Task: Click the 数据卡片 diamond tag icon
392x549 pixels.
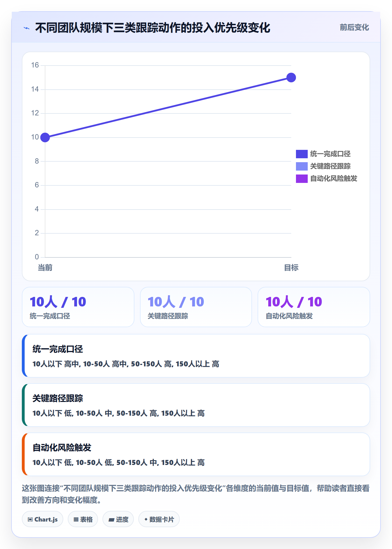Action: click(x=146, y=519)
